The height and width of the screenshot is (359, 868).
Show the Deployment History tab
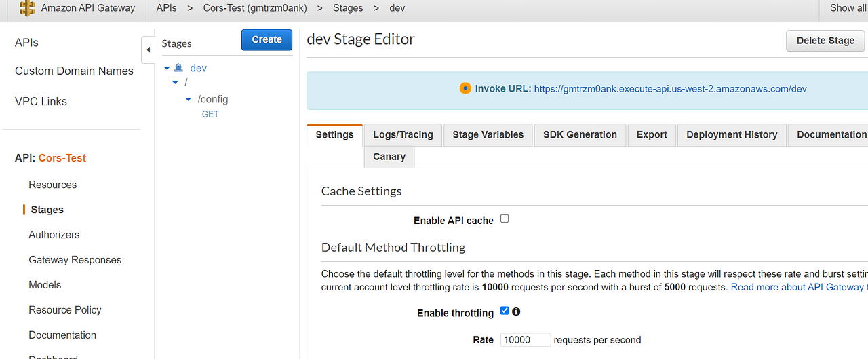[x=732, y=135]
